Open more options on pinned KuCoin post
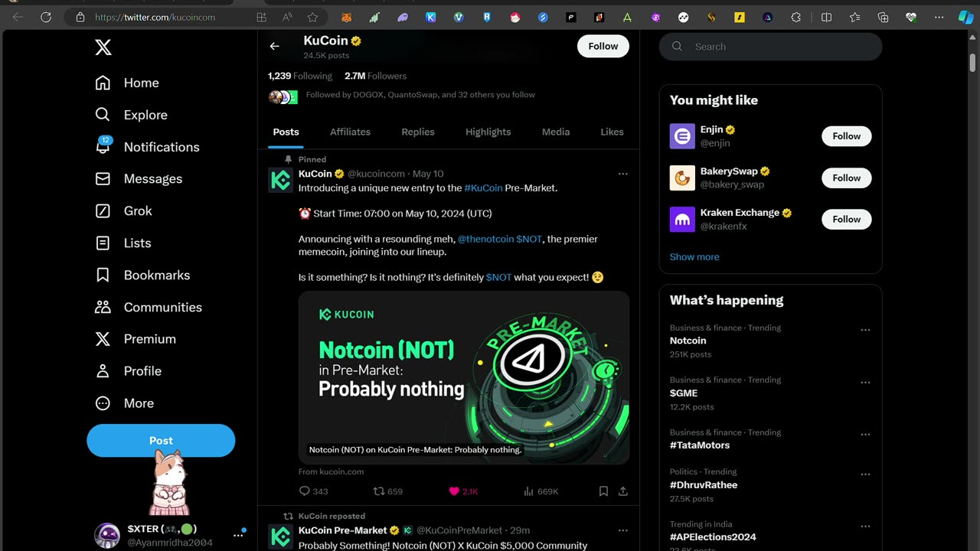Viewport: 980px width, 551px height. coord(622,174)
